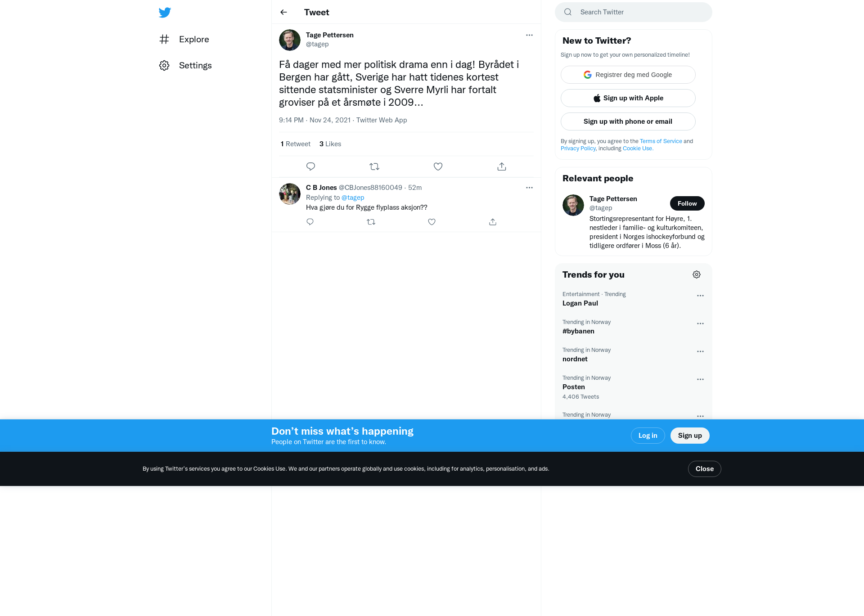Open Settings in the sidebar

[x=185, y=65]
